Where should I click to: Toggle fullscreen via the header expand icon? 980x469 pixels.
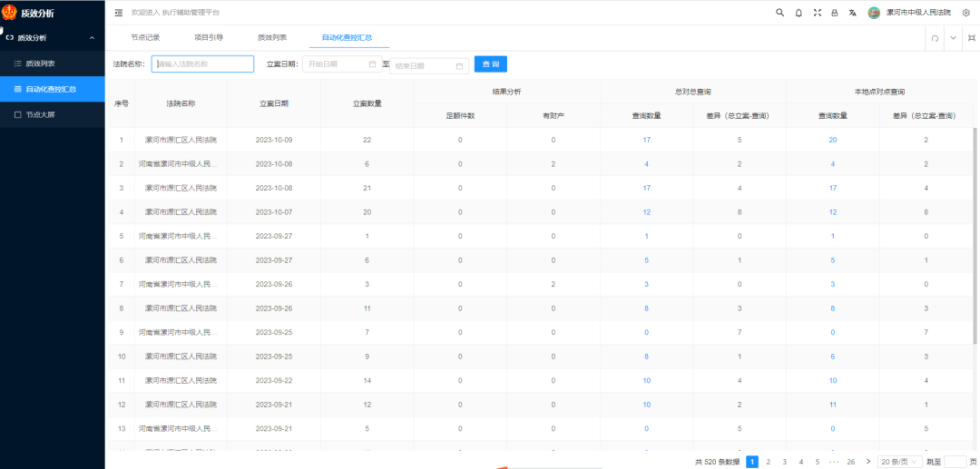817,13
